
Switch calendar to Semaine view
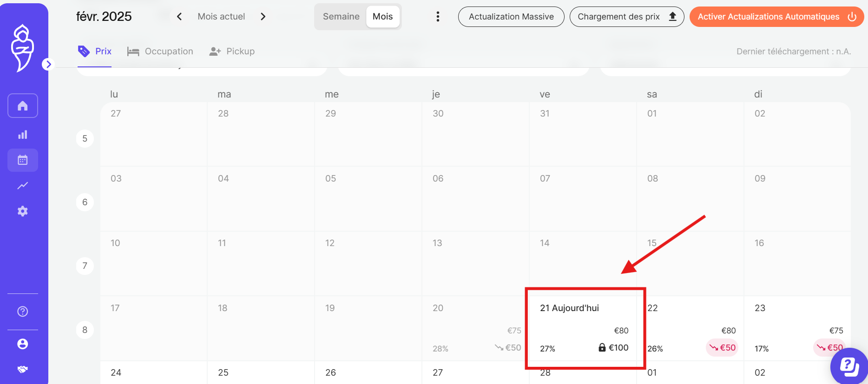[x=341, y=17]
